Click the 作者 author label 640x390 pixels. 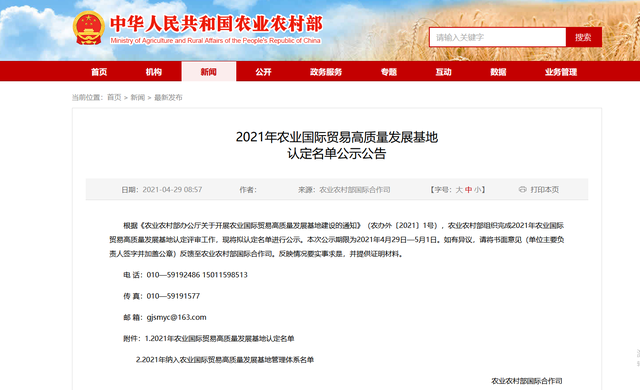tap(248, 190)
